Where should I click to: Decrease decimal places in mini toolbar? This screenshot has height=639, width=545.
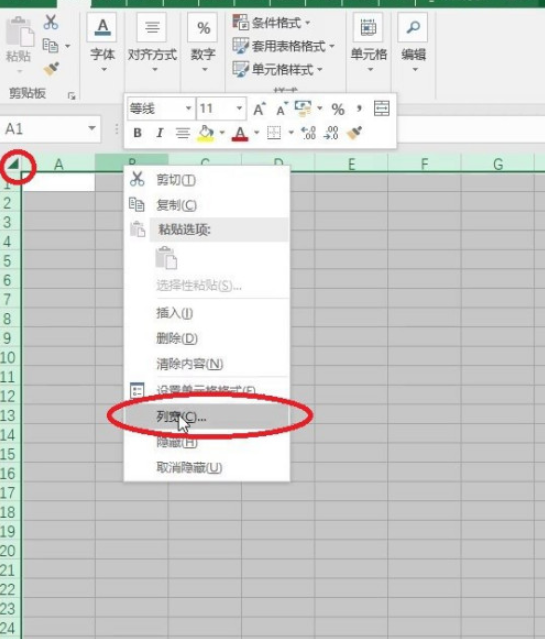click(x=331, y=133)
